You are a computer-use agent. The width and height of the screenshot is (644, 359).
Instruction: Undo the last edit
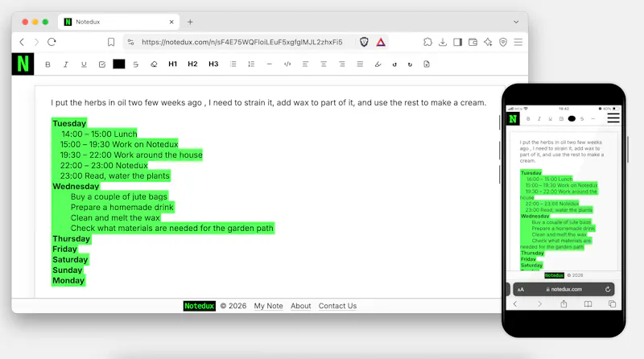click(x=394, y=64)
